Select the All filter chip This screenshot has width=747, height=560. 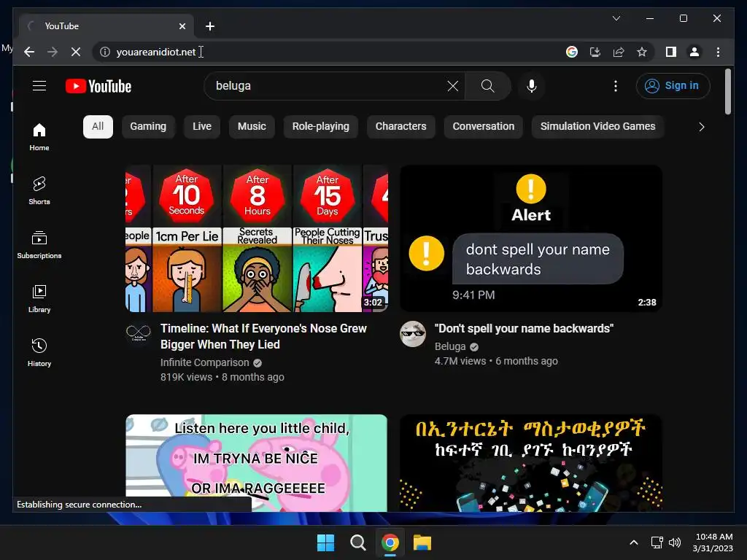pyautogui.click(x=98, y=127)
